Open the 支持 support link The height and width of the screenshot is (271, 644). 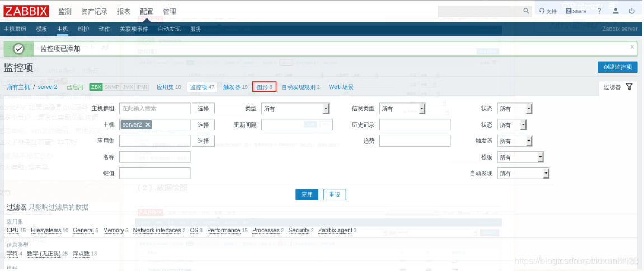548,12
